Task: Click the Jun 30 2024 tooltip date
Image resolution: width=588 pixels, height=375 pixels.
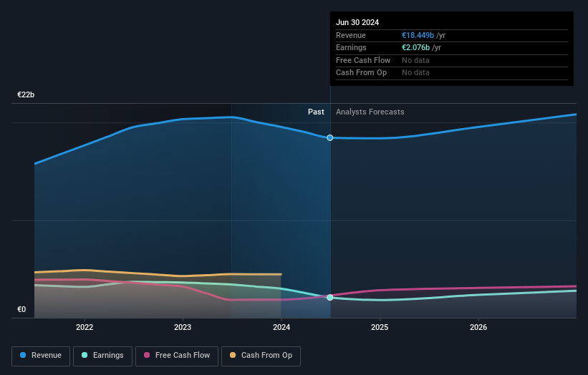Action: pos(357,22)
